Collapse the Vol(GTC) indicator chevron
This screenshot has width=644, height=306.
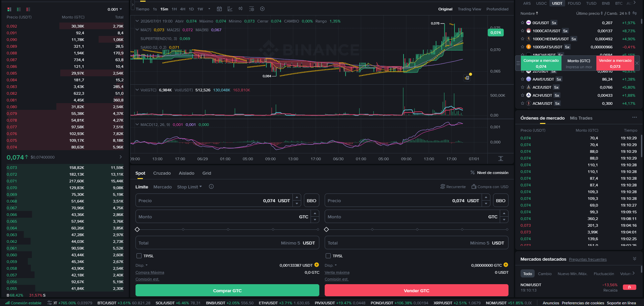(x=137, y=90)
